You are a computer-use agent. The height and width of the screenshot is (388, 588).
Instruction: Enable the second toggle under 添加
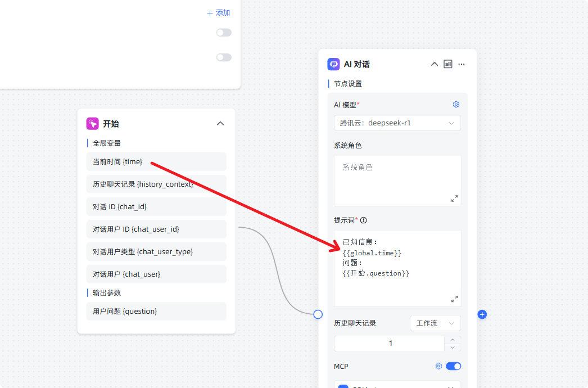pyautogui.click(x=224, y=57)
